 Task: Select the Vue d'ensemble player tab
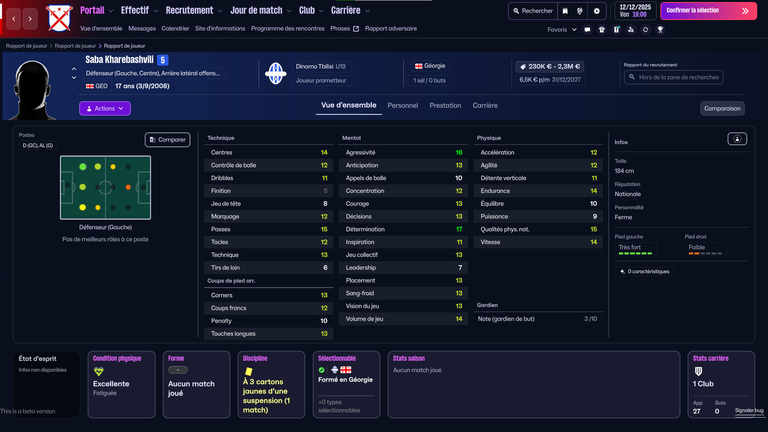pyautogui.click(x=349, y=105)
